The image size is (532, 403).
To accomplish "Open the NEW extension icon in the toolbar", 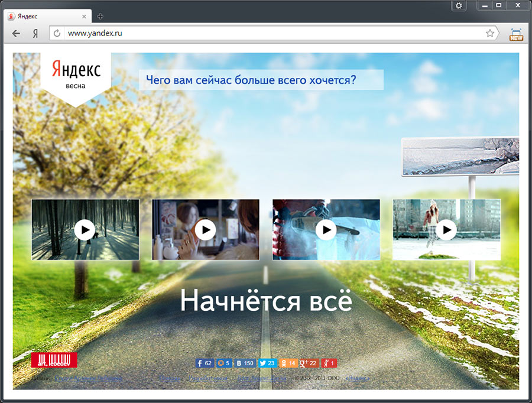I will (x=516, y=34).
